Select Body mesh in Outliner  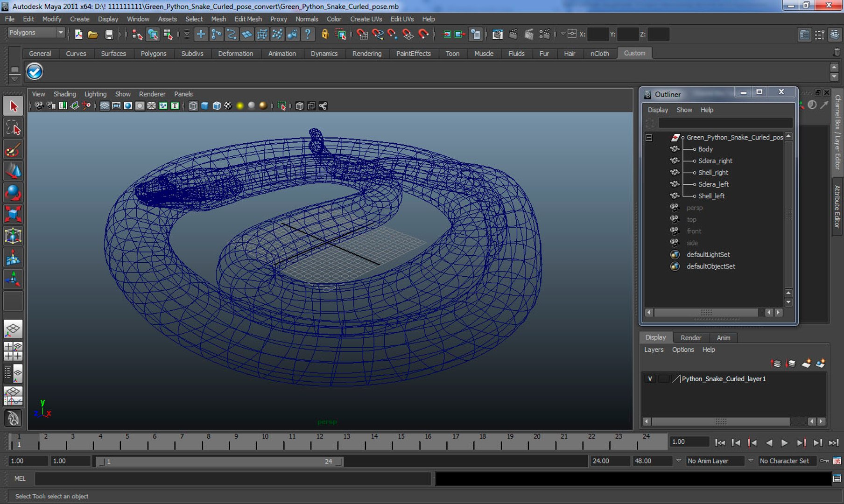(705, 149)
